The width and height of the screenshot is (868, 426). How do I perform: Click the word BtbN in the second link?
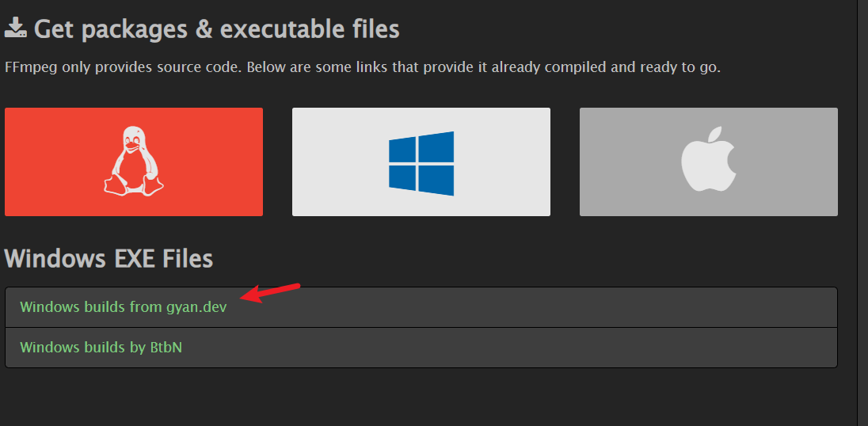point(166,348)
